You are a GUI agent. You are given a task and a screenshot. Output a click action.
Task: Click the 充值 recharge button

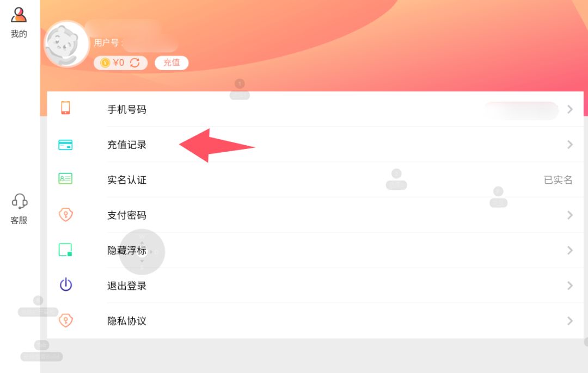(171, 63)
